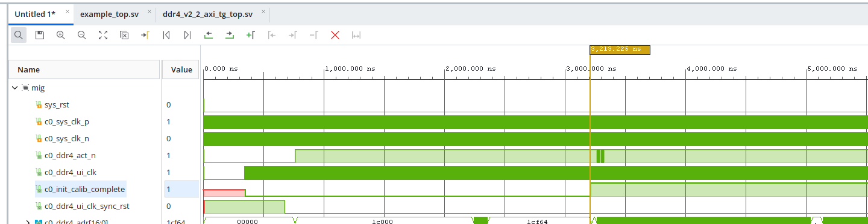Click the 1c000 address waveform segment

pyautogui.click(x=382, y=222)
